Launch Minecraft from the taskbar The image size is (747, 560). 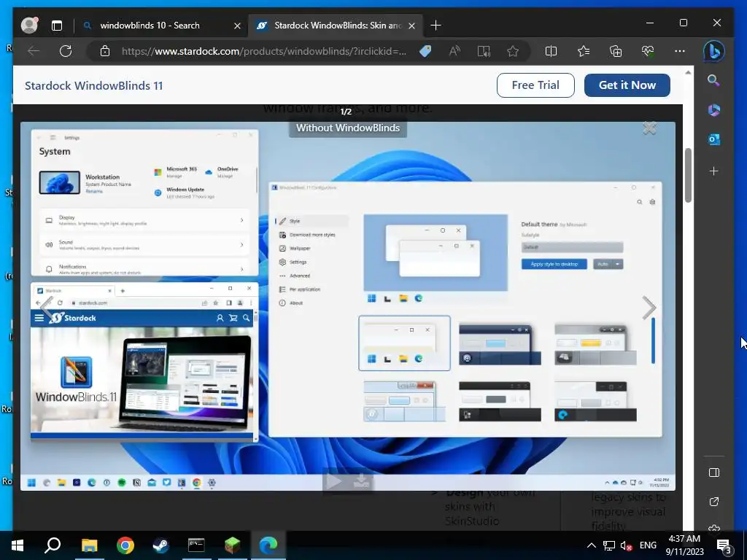tap(232, 545)
